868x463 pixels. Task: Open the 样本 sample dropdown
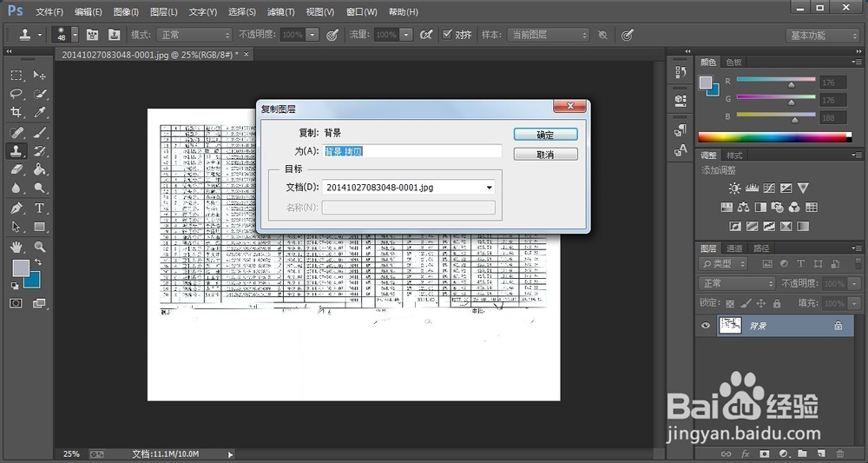tap(548, 35)
